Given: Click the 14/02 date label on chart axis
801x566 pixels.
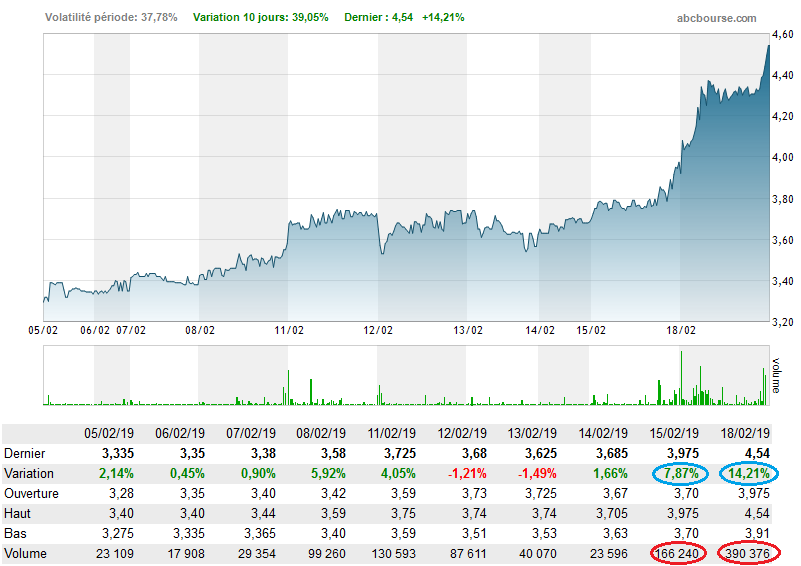Looking at the screenshot, I should pyautogui.click(x=540, y=330).
